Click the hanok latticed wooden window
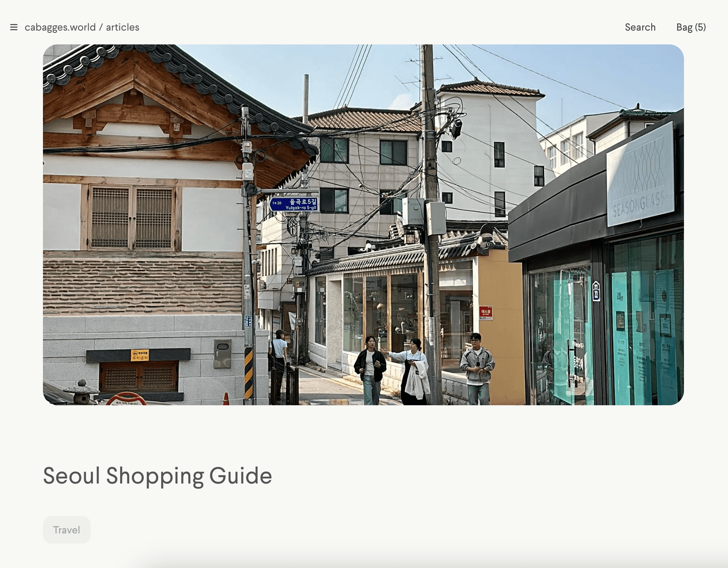This screenshot has height=568, width=728. [x=131, y=218]
